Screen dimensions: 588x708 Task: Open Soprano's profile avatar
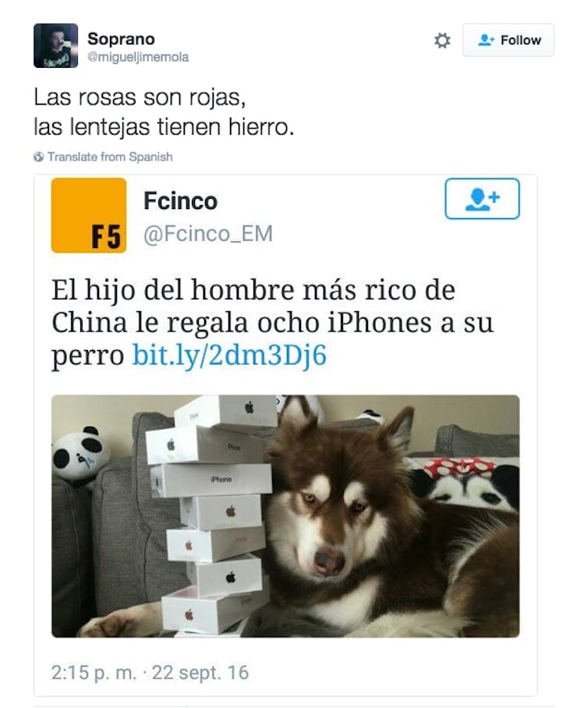point(55,45)
